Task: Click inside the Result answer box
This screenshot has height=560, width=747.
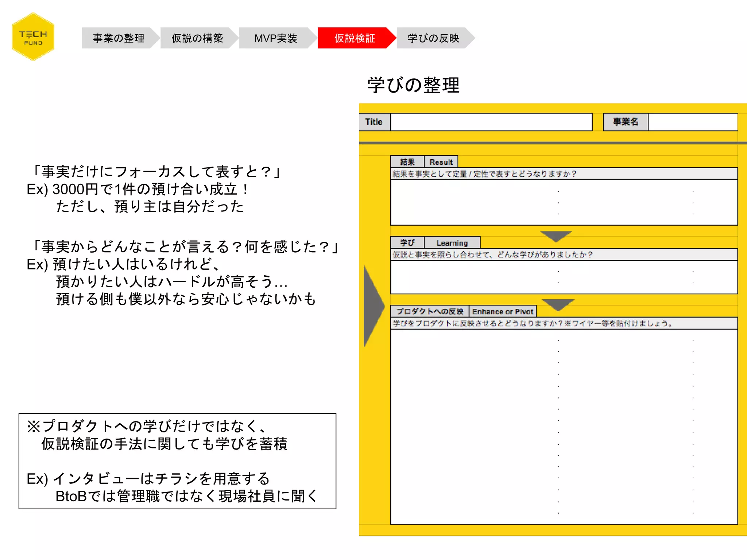Action: pos(564,202)
